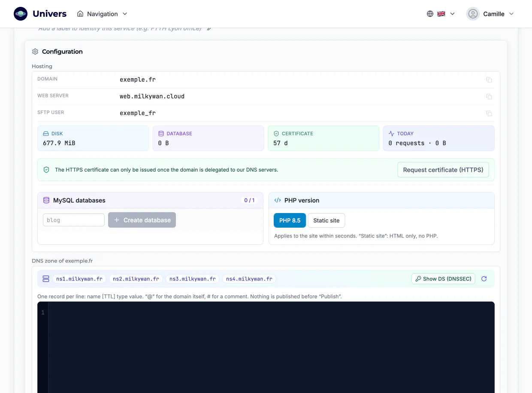Click the shield icon in HTTPS notice
Viewport: 532px width, 393px height.
pos(46,170)
